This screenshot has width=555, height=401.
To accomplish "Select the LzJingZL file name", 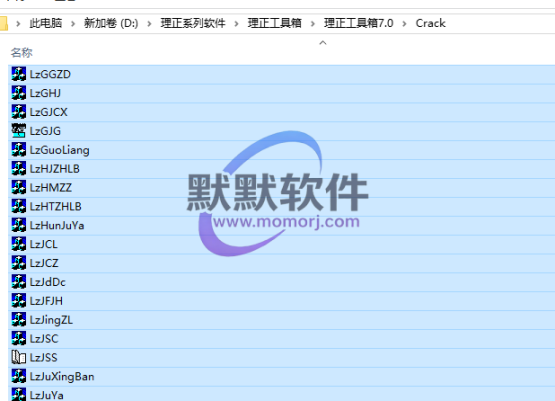I will [x=51, y=320].
